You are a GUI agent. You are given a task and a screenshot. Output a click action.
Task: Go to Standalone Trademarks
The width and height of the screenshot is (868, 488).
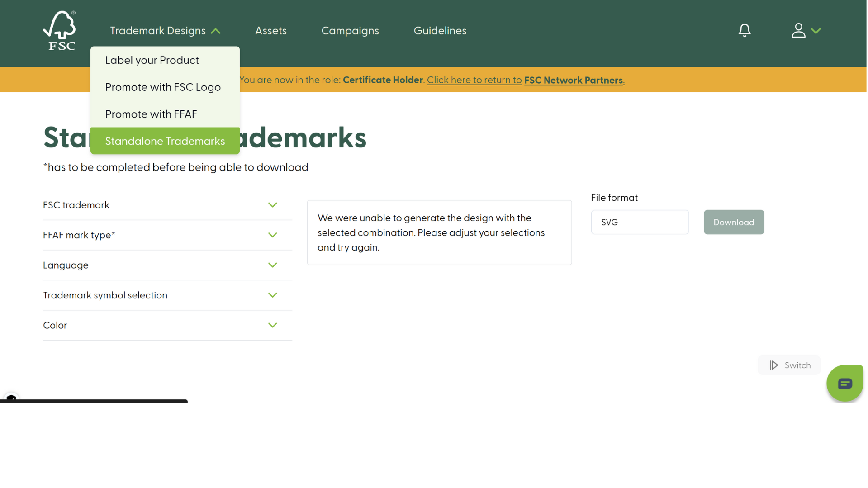point(165,141)
